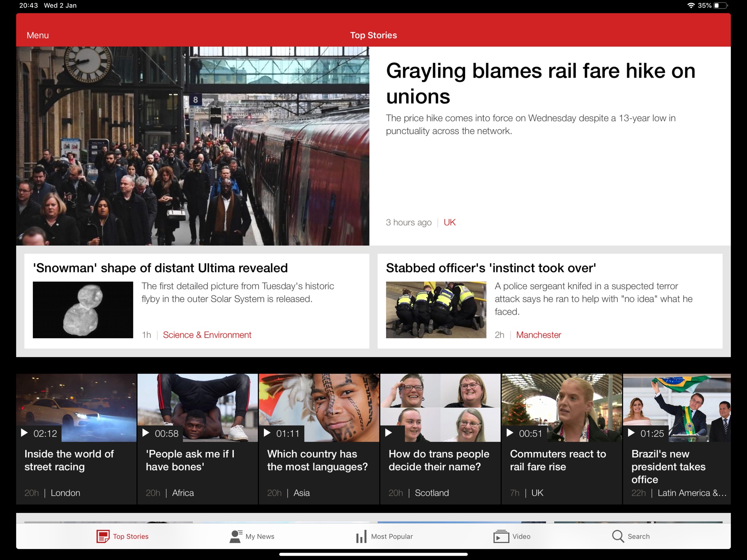This screenshot has width=747, height=560.
Task: Tap the battery icon in the status bar
Action: point(721,5)
